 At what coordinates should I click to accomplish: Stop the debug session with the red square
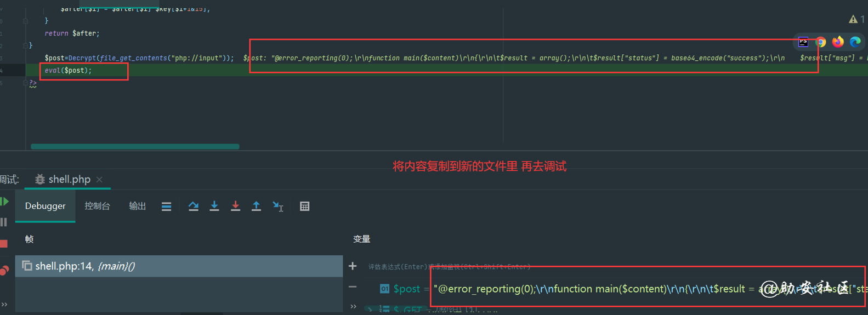pyautogui.click(x=4, y=244)
